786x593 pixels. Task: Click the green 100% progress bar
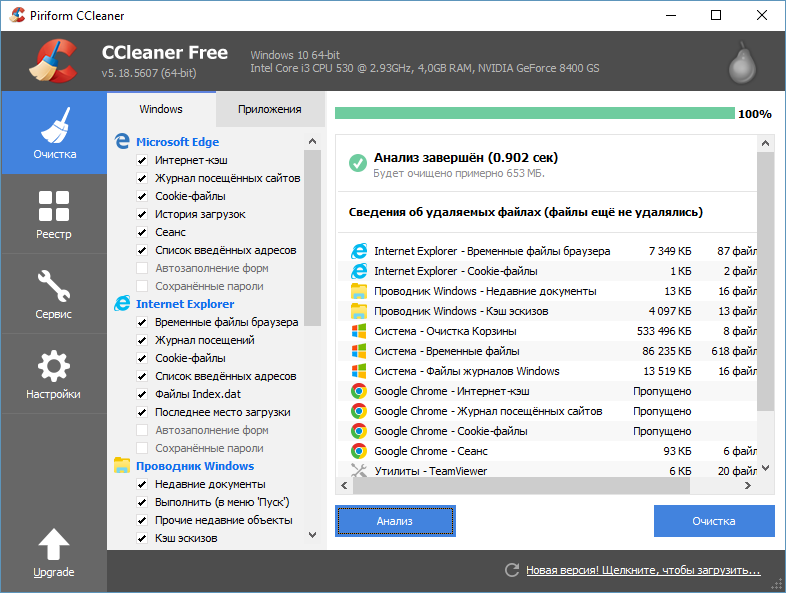point(534,113)
